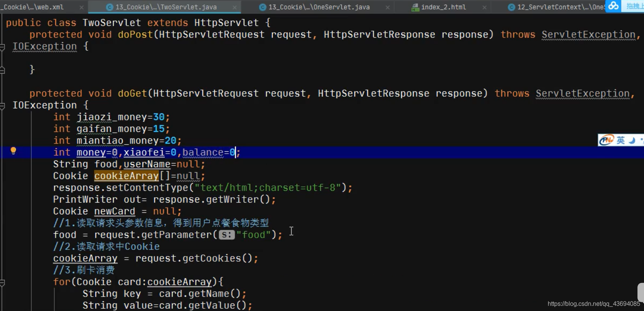644x311 pixels.
Task: Click the underlined IOException after doPost
Action: pos(45,46)
